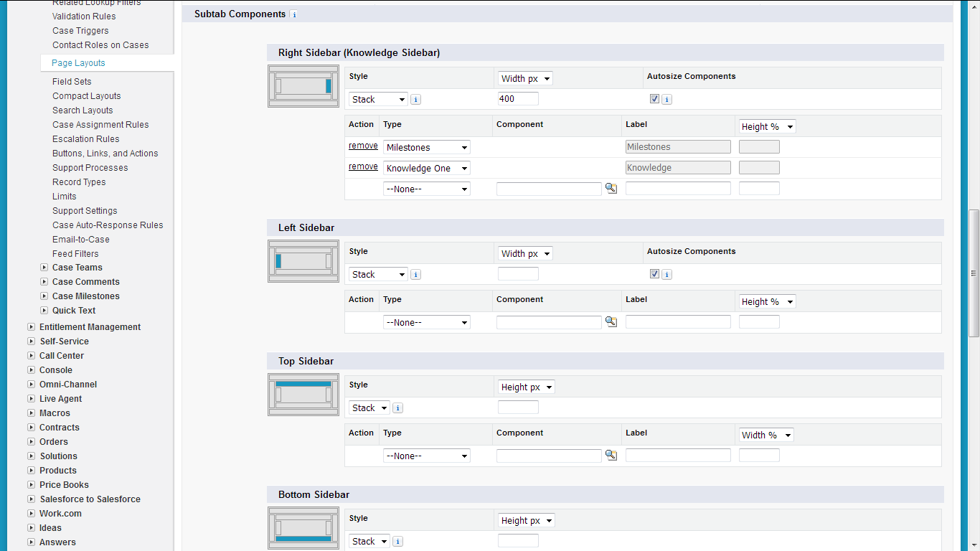The height and width of the screenshot is (551, 980).
Task: Open Page Layouts in the sidebar
Action: point(78,63)
